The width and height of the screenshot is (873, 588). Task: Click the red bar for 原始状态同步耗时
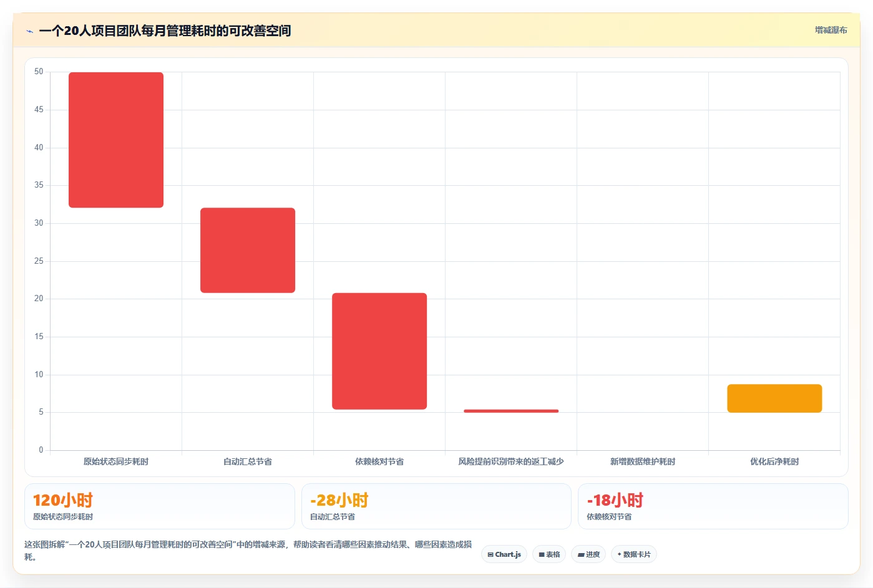[x=116, y=140]
